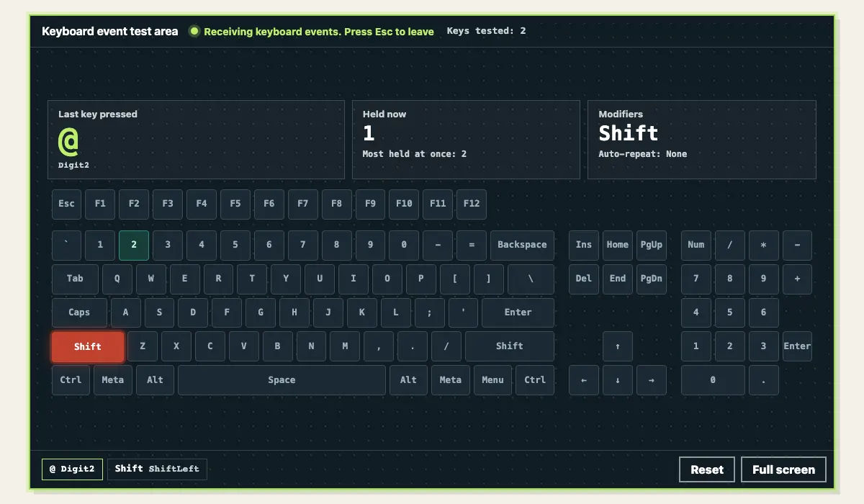Click the Ctrl key right of Menu

click(x=535, y=380)
